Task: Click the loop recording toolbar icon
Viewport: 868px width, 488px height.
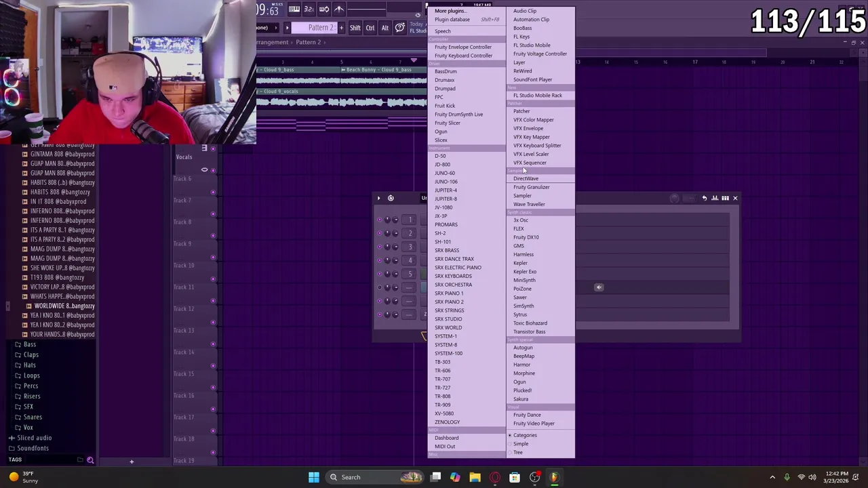Action: (323, 9)
